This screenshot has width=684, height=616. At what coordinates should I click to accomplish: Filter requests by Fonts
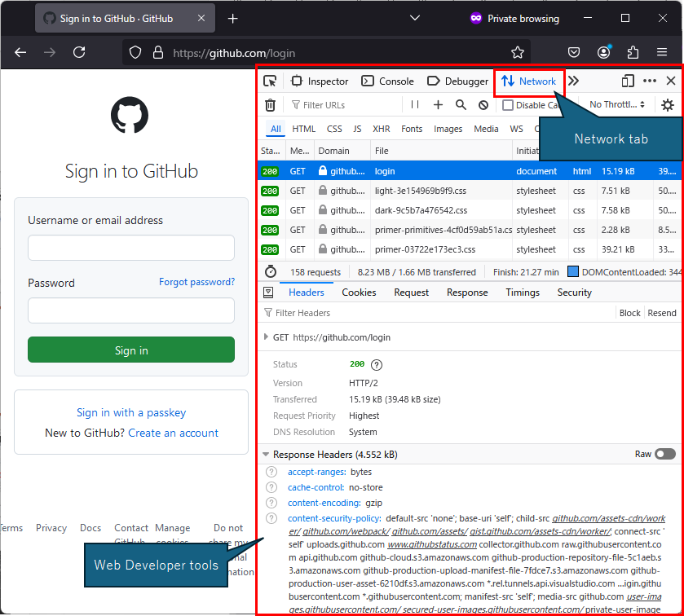412,129
